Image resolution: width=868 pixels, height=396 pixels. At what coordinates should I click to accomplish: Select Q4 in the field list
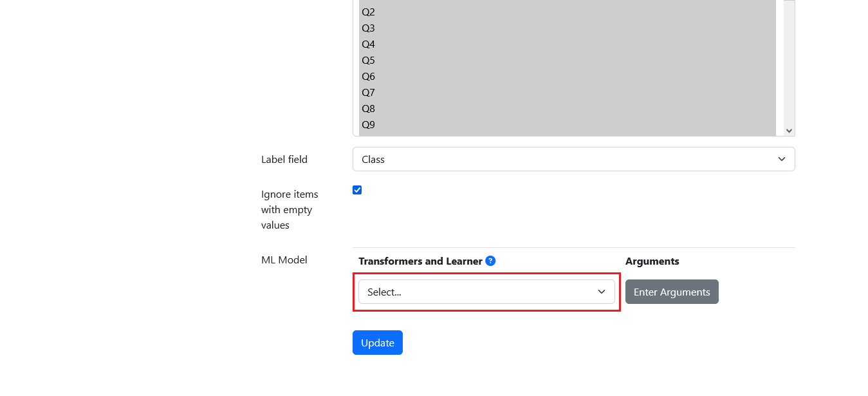click(x=568, y=44)
